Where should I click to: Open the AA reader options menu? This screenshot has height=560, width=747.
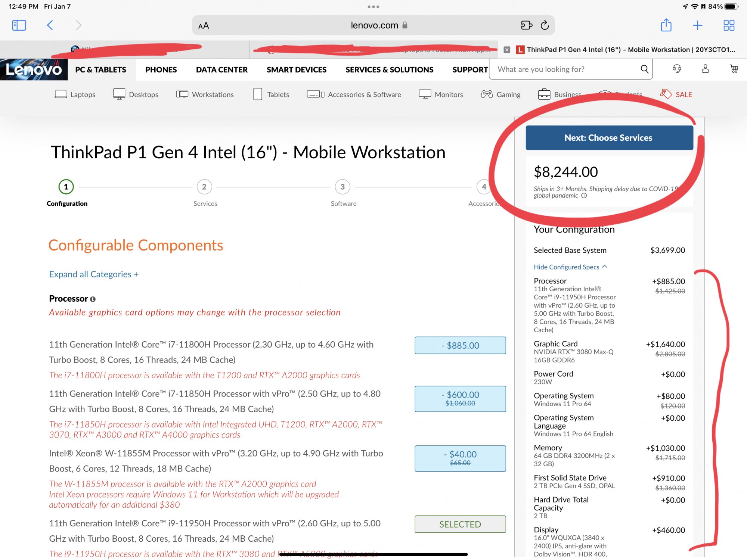(x=204, y=26)
